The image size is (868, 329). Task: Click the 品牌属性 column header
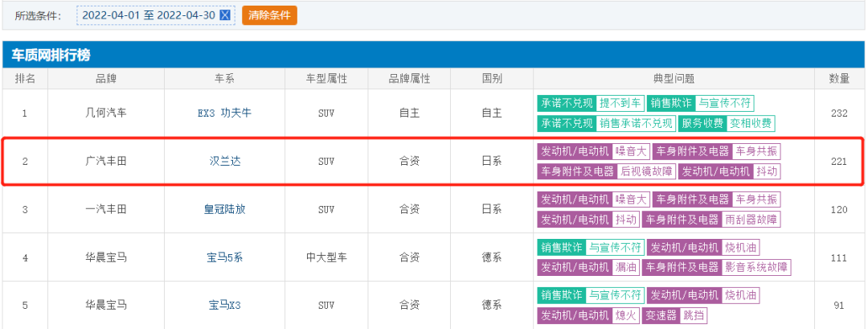tap(409, 79)
